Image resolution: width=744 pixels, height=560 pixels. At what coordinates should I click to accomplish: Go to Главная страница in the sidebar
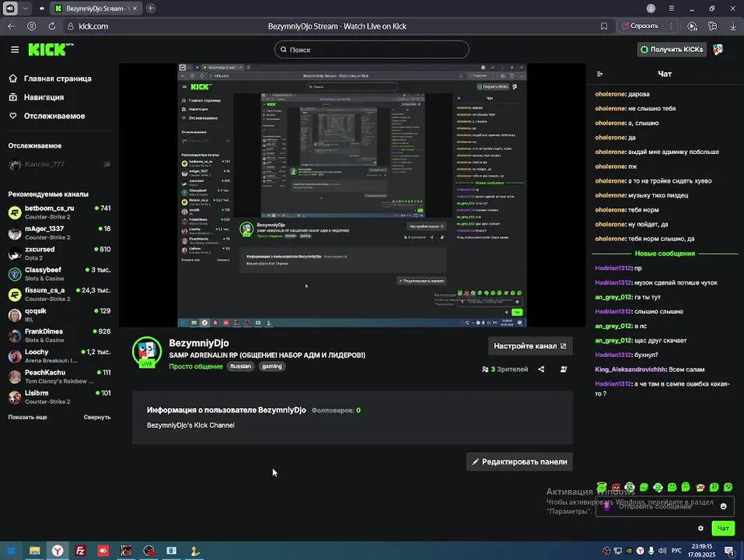[x=58, y=79]
